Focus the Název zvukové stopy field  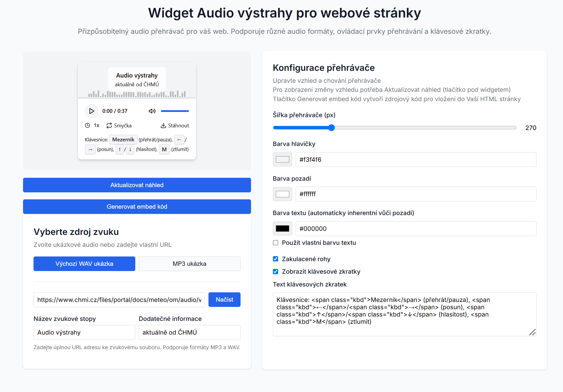84,333
